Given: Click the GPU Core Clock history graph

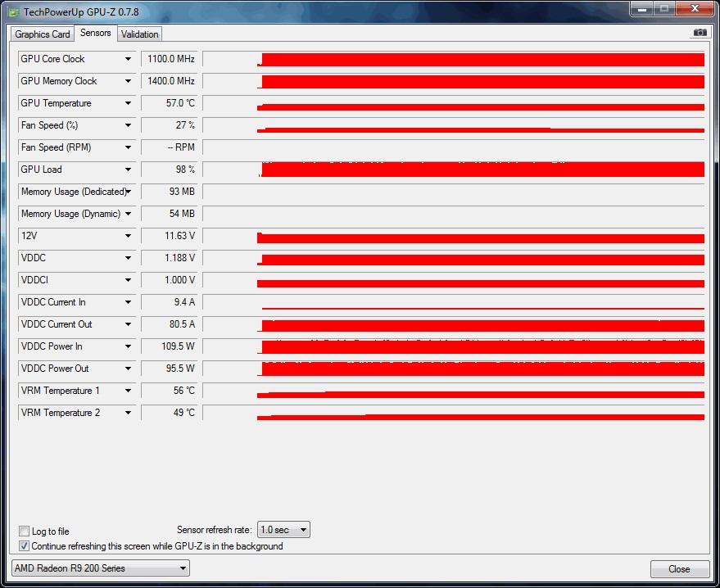Looking at the screenshot, I should tap(454, 59).
